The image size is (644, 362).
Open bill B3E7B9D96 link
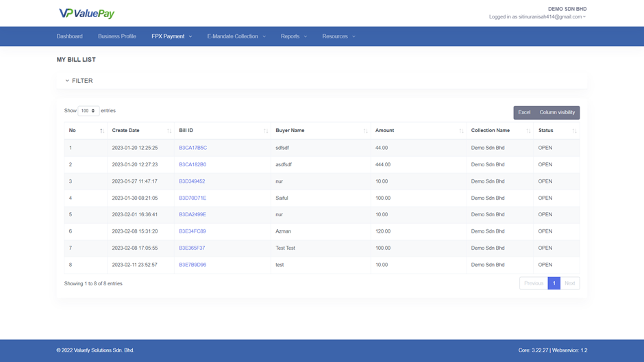[193, 265]
